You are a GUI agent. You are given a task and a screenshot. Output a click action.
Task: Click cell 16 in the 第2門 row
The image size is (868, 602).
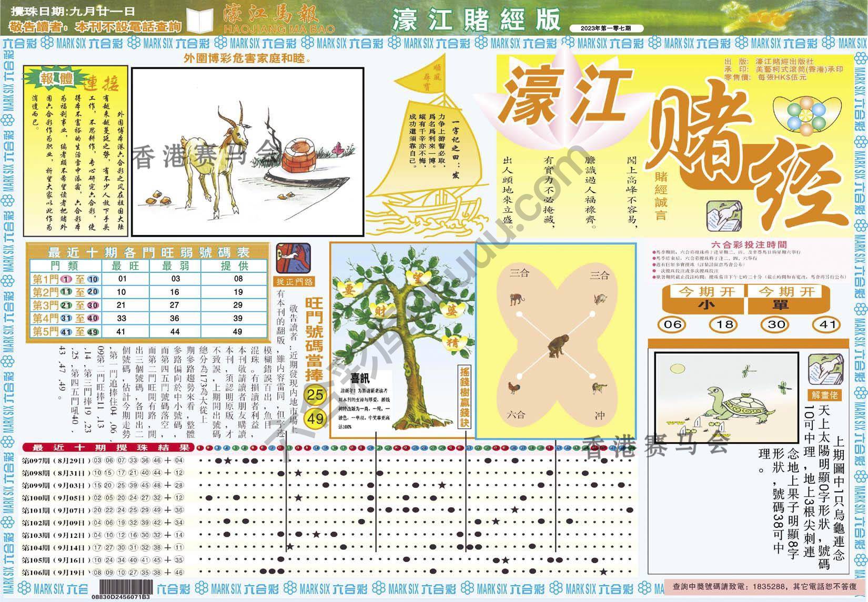[x=175, y=292]
